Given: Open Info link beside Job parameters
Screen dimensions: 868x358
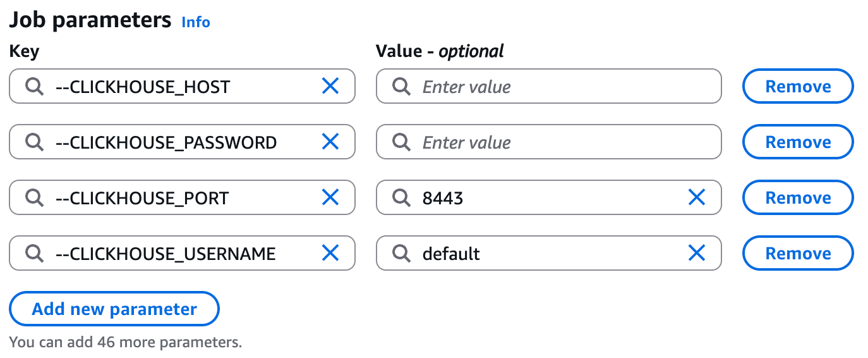Looking at the screenshot, I should pos(196,22).
